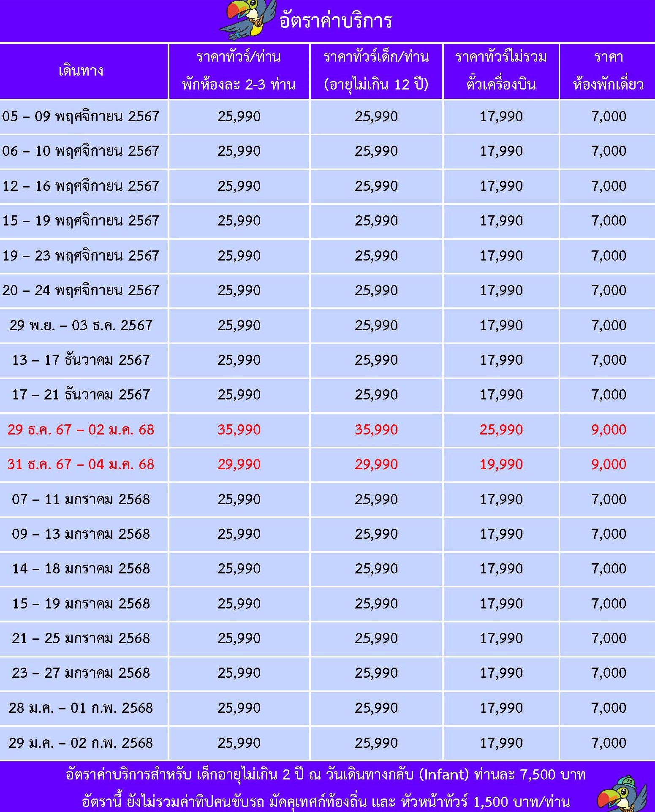The height and width of the screenshot is (812, 655).
Task: Select date 17 – 21 ธันวาคม 2567
Action: pos(81,394)
